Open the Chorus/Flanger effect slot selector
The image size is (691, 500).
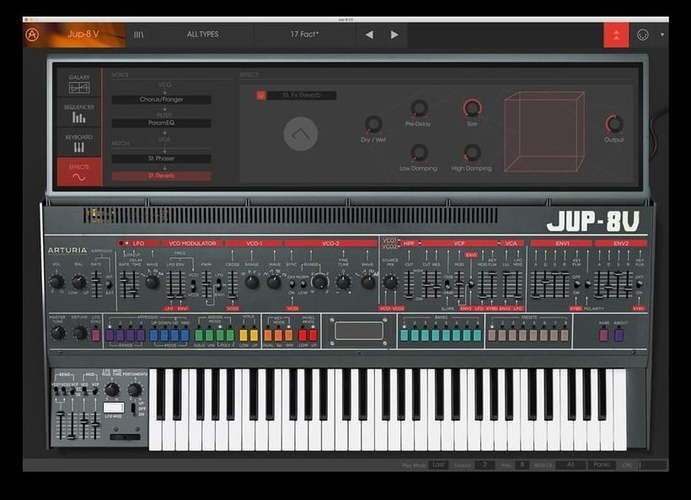point(161,100)
